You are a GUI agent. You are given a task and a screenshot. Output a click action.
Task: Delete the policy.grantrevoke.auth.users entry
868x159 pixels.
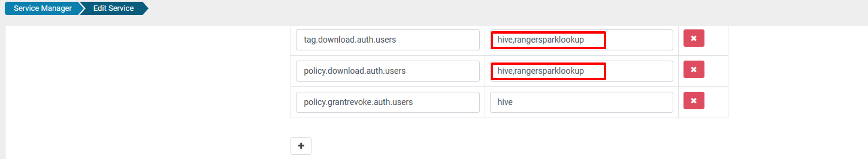(x=694, y=101)
